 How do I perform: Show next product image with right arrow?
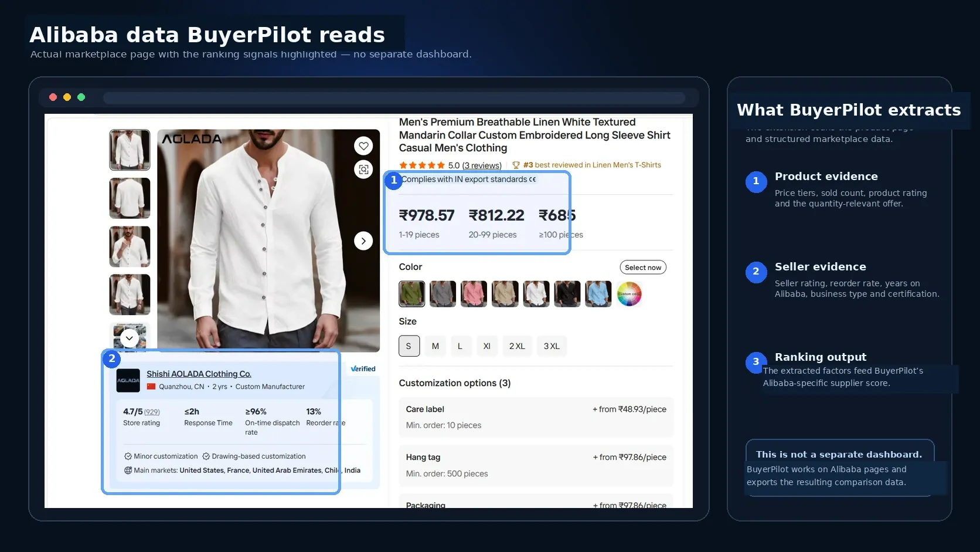pos(363,241)
